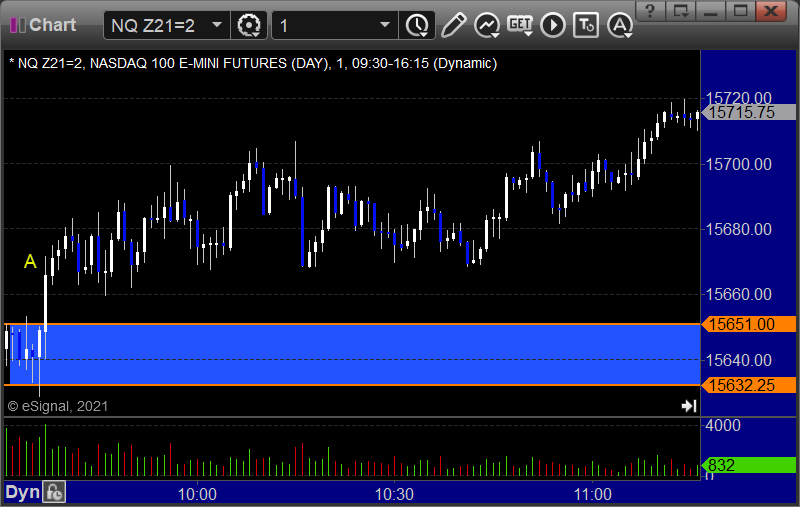Click the orange 15632.25 price label

pyautogui.click(x=749, y=385)
